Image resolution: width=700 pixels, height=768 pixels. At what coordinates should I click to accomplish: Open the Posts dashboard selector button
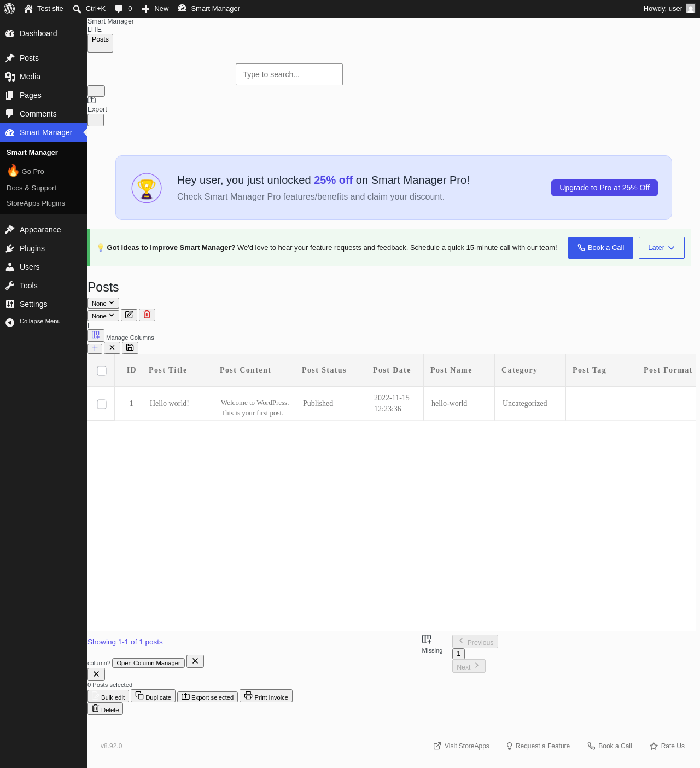tap(100, 43)
